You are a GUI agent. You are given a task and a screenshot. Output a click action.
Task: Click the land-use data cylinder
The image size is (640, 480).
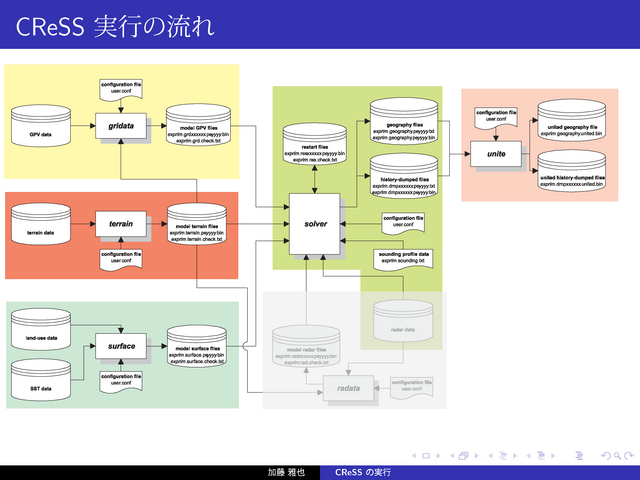41,329
